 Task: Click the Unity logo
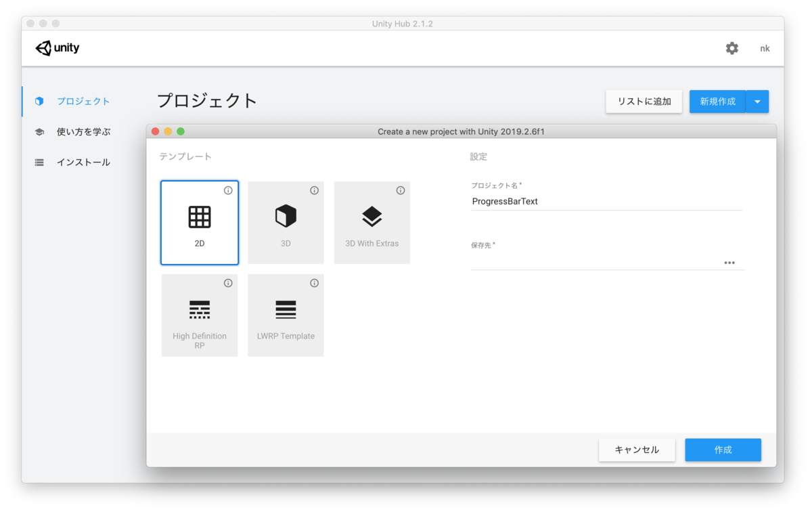58,48
